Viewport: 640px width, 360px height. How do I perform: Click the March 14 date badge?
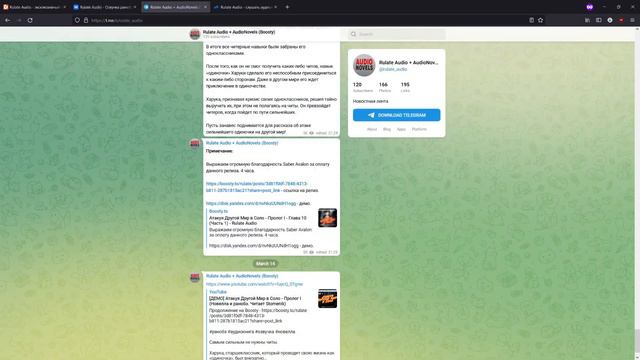[x=265, y=264]
